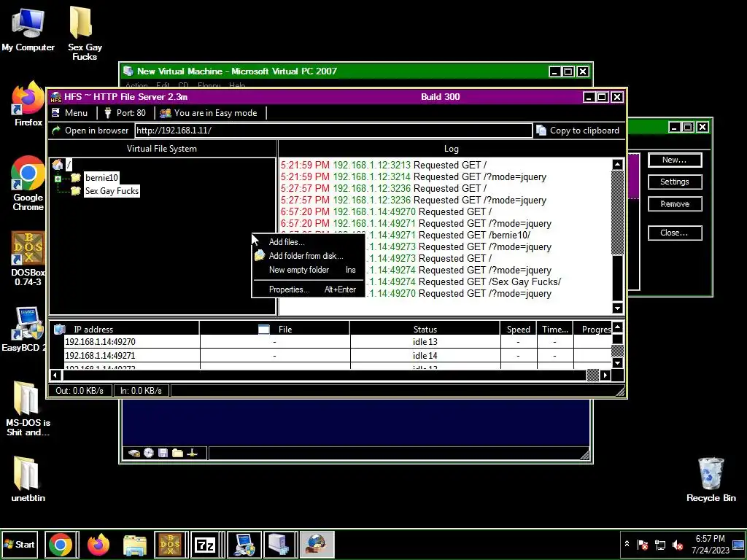This screenshot has width=747, height=560.
Task: Select connection row 192.168.1.14:49271
Action: (x=330, y=355)
